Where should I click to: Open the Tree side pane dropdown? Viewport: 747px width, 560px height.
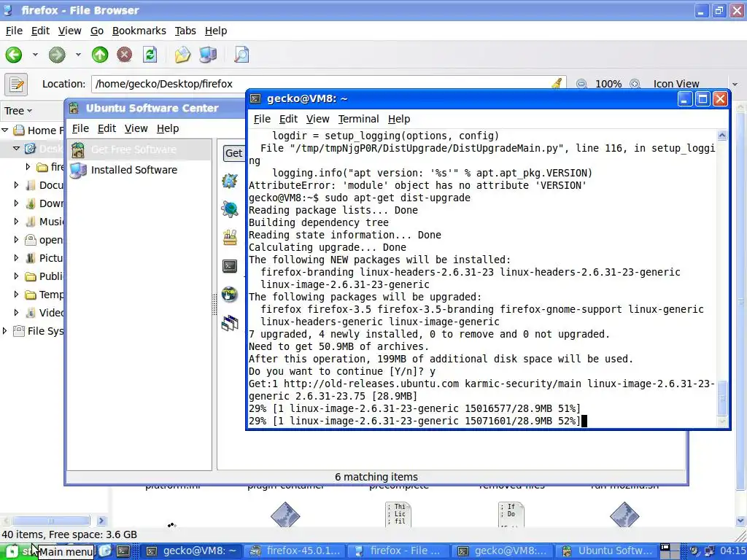point(18,111)
